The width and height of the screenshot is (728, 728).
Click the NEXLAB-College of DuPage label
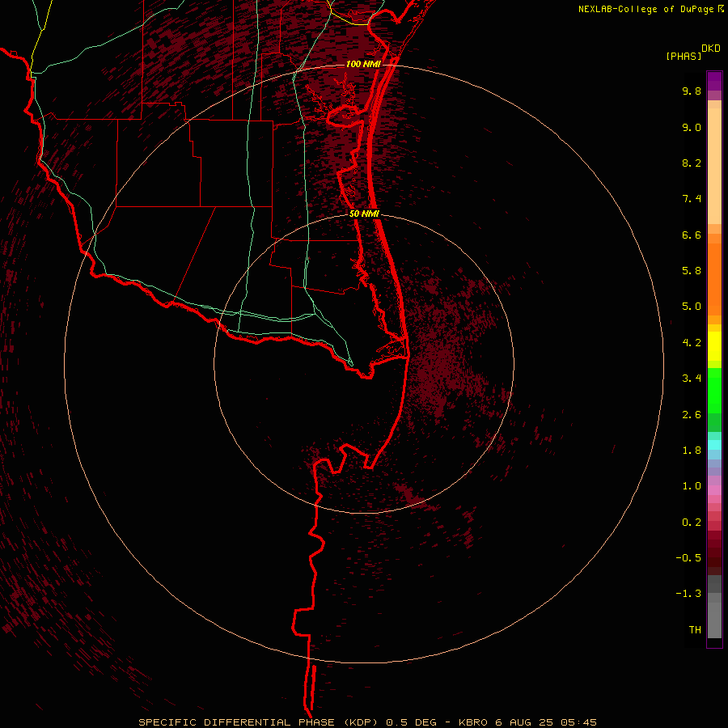(646, 9)
